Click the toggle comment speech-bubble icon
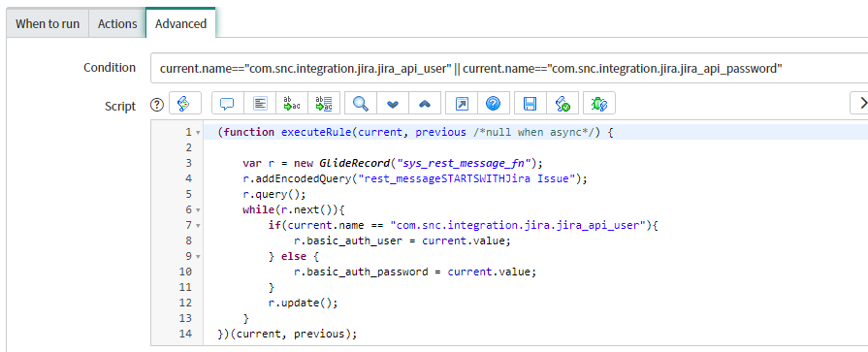This screenshot has width=868, height=352. point(228,104)
